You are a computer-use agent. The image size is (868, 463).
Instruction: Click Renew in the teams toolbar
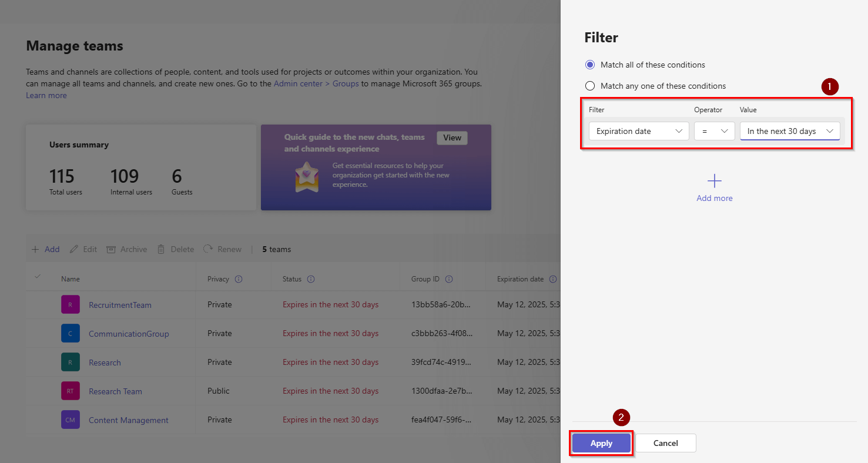tap(223, 249)
